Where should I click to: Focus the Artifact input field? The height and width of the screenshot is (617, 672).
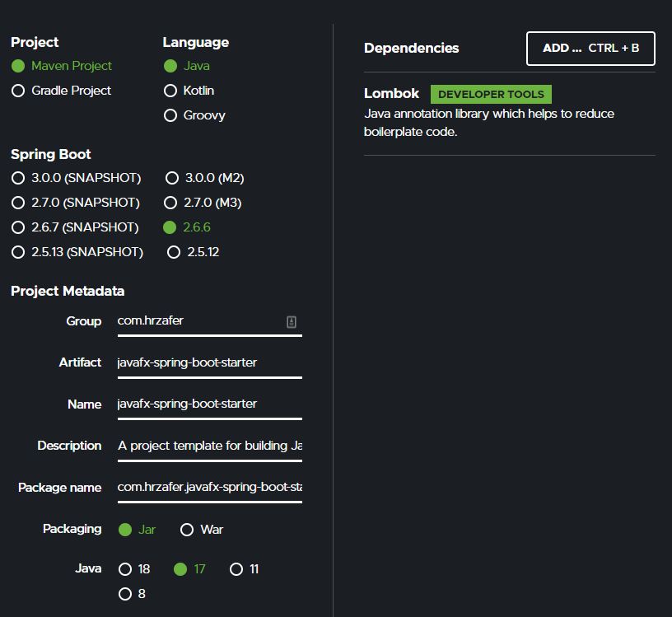209,363
